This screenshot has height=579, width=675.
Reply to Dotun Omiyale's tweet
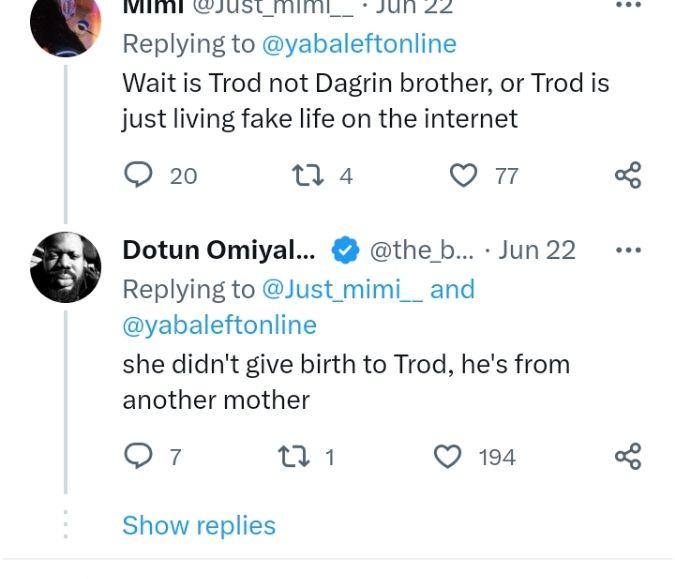136,457
